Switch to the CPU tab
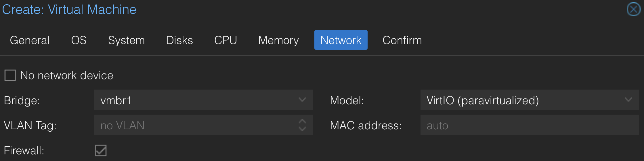This screenshot has height=161, width=644. coord(226,40)
